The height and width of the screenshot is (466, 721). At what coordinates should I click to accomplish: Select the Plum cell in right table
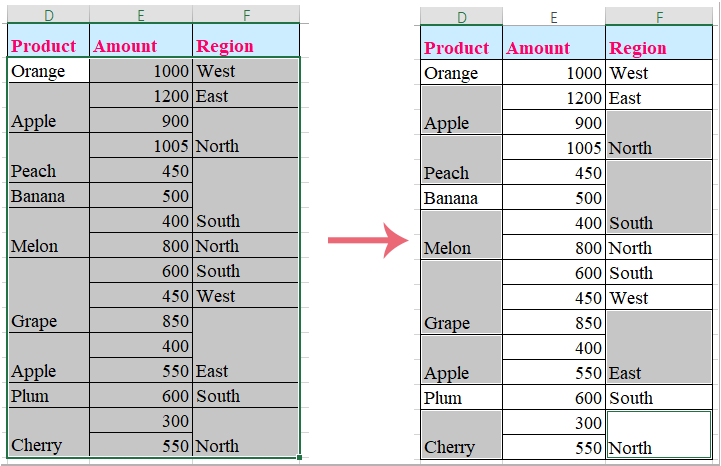461,398
